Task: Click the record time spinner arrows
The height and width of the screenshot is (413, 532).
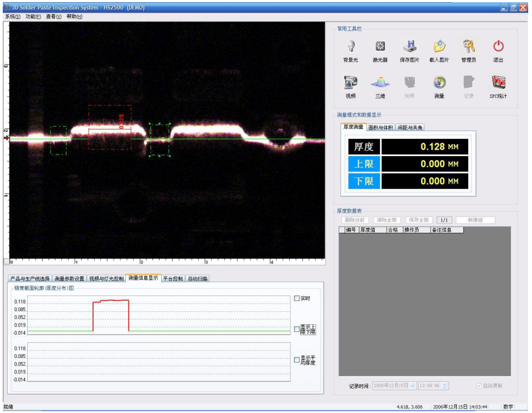Action: [x=445, y=386]
